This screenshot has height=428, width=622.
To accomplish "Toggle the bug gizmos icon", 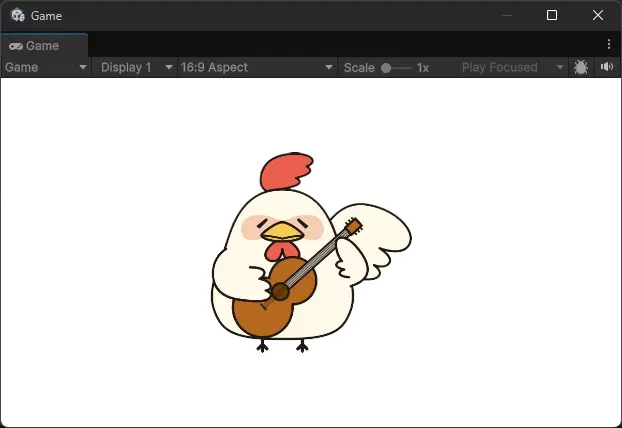I will tap(581, 67).
